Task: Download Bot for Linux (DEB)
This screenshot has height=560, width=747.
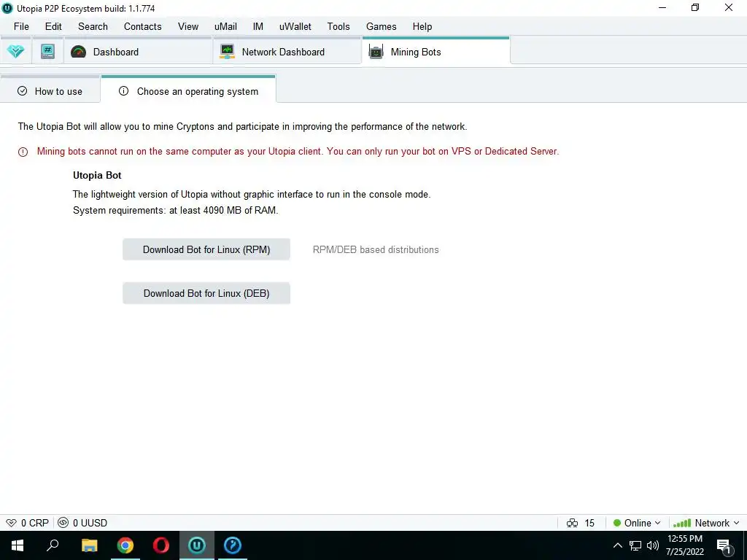Action: [206, 293]
